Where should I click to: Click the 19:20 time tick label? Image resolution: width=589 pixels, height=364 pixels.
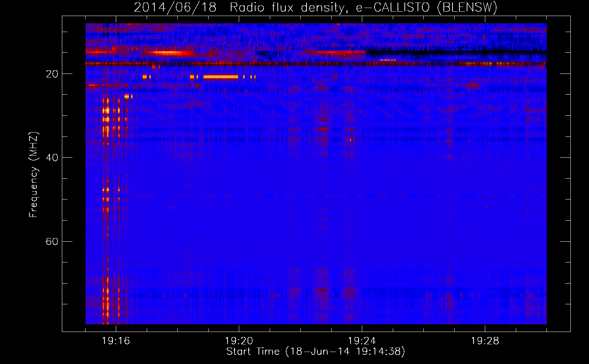(x=239, y=341)
